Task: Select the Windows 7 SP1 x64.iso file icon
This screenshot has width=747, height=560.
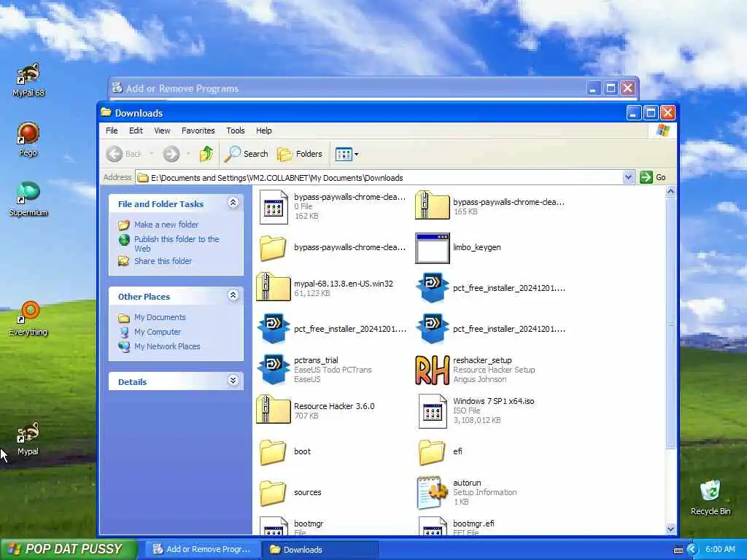Action: coord(433,411)
